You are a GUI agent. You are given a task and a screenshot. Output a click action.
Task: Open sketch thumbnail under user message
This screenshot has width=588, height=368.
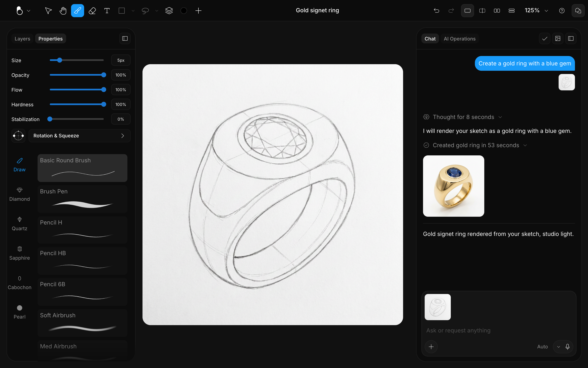[x=567, y=82]
